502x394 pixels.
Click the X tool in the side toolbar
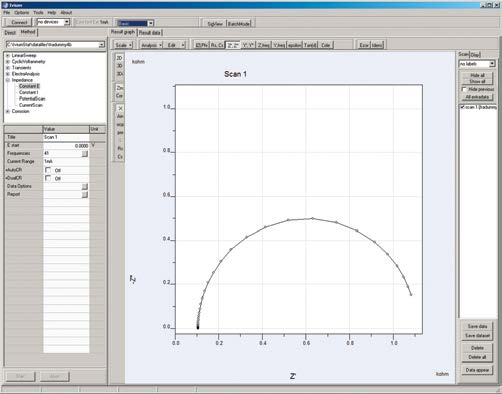coord(120,108)
